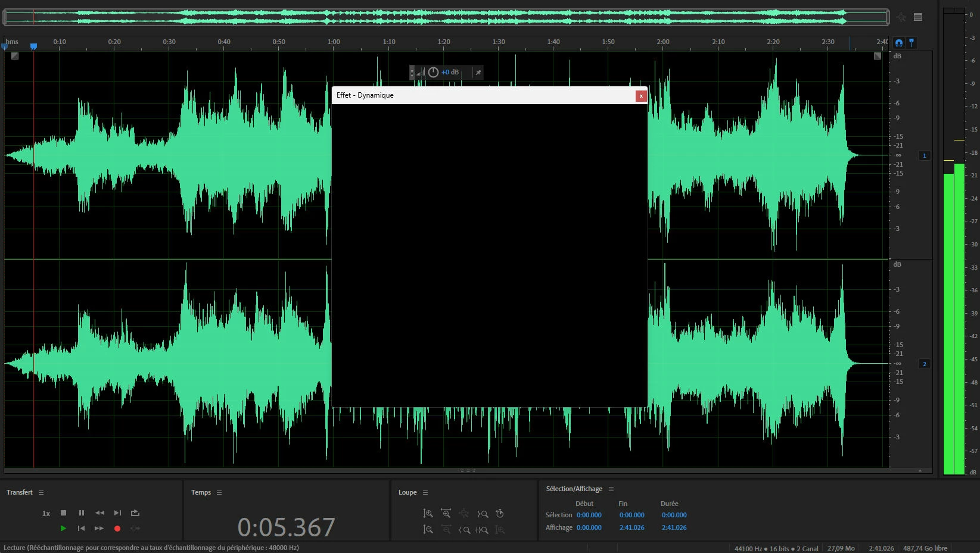
Task: Click the 1x playback speed indicator
Action: (46, 513)
